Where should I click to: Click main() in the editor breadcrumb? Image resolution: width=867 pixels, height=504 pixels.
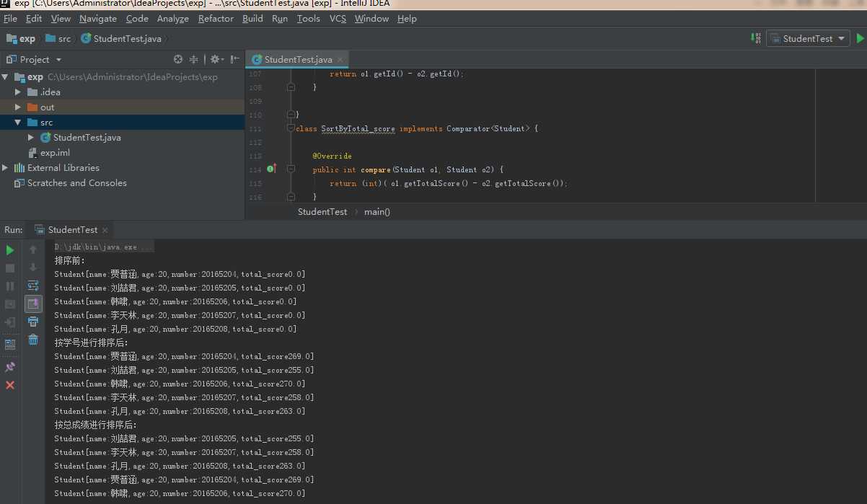point(377,212)
